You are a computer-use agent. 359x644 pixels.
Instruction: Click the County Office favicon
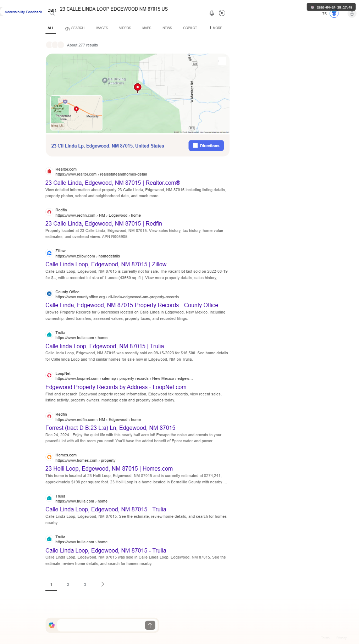49,294
